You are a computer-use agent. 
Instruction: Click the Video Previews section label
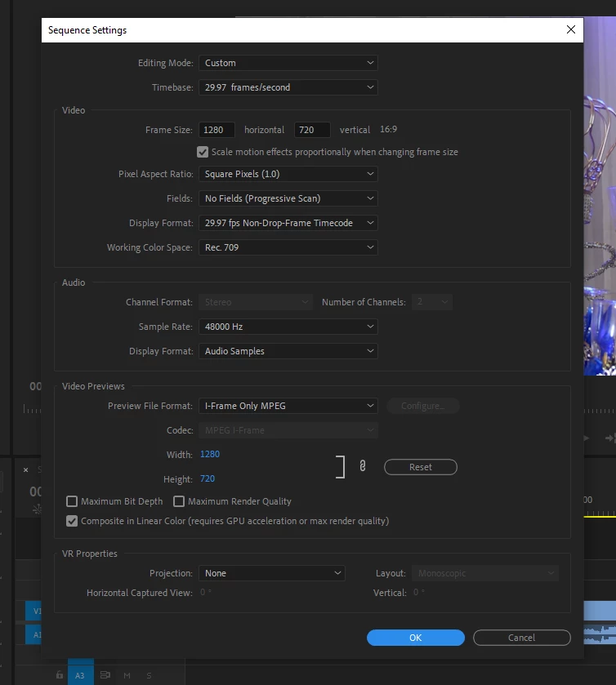tap(93, 386)
